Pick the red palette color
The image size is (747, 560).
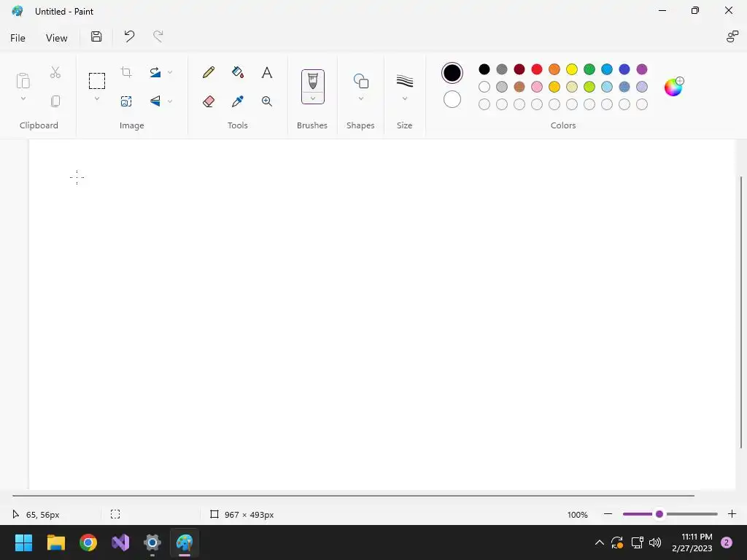pos(537,69)
